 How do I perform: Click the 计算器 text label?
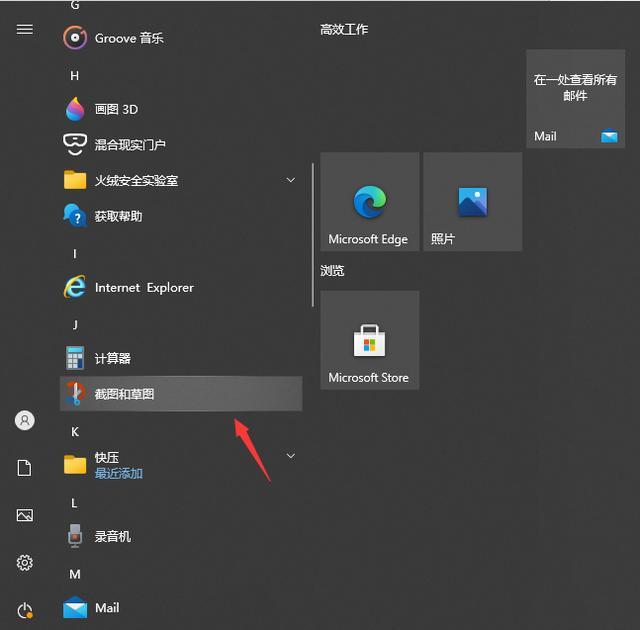pos(113,358)
